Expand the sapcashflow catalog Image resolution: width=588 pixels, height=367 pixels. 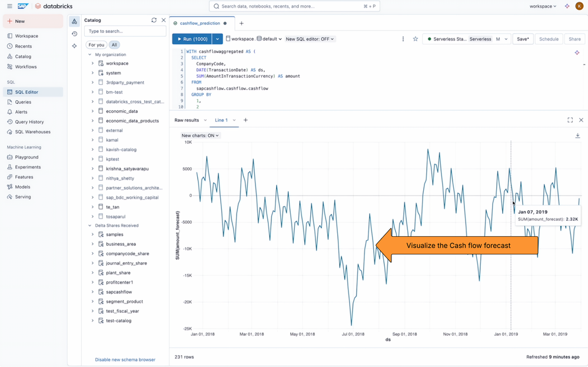click(x=92, y=292)
